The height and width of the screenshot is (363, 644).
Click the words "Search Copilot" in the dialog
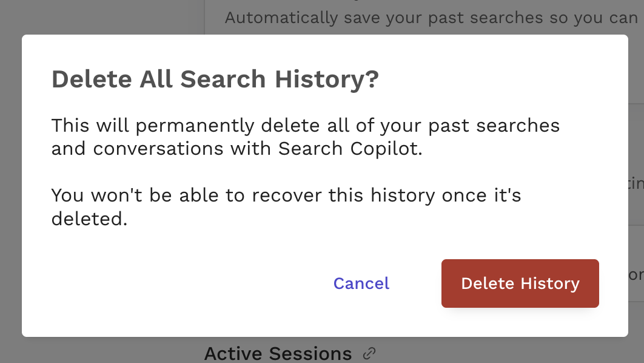point(349,149)
